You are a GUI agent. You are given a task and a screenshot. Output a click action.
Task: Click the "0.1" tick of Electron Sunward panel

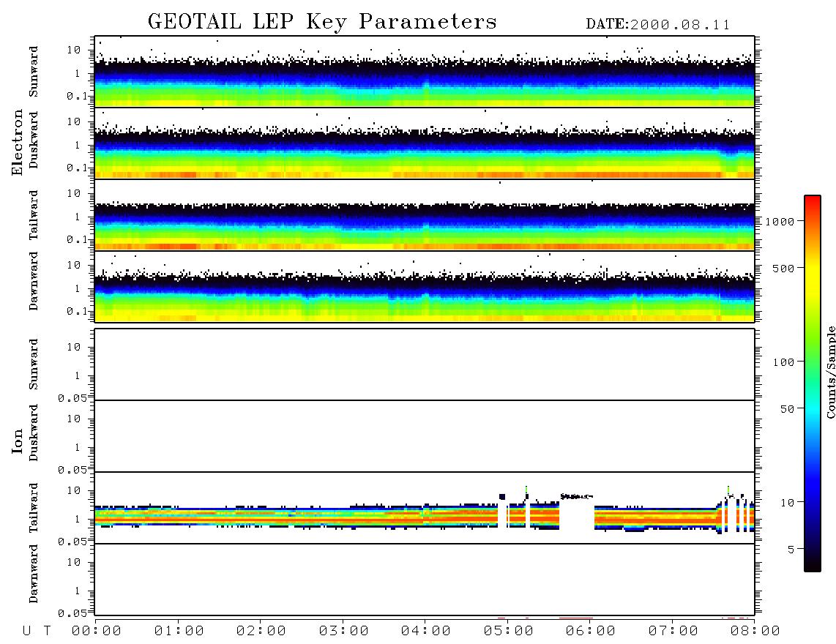click(x=77, y=96)
